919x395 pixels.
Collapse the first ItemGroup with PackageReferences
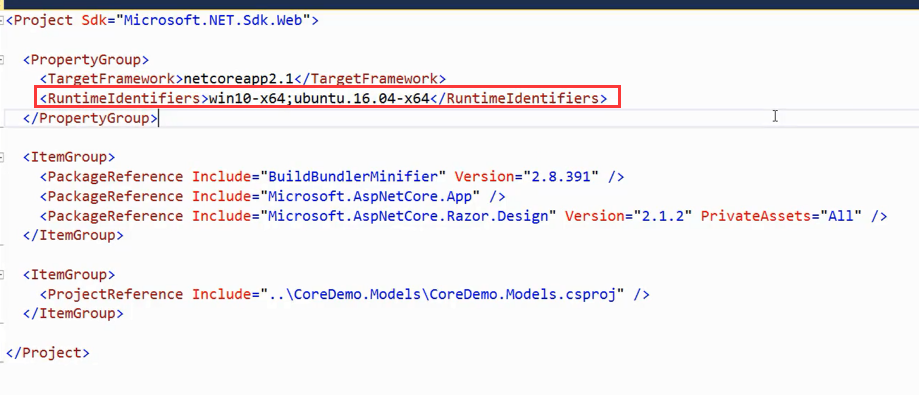[x=2, y=157]
